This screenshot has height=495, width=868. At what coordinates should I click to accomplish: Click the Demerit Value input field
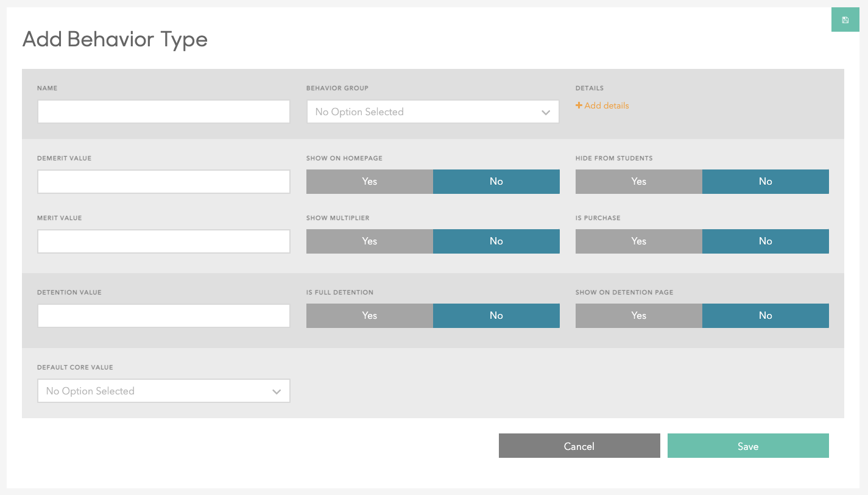point(163,182)
